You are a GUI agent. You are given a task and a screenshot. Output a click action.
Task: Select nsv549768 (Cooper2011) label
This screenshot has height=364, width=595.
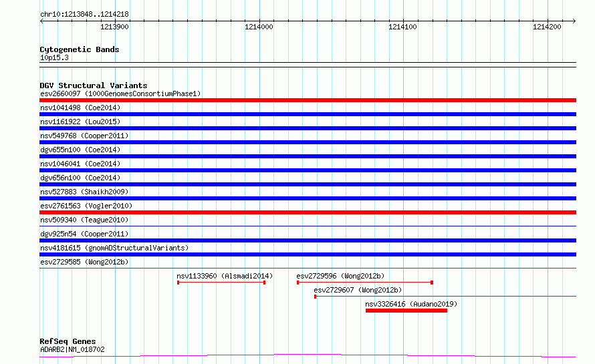pyautogui.click(x=84, y=136)
